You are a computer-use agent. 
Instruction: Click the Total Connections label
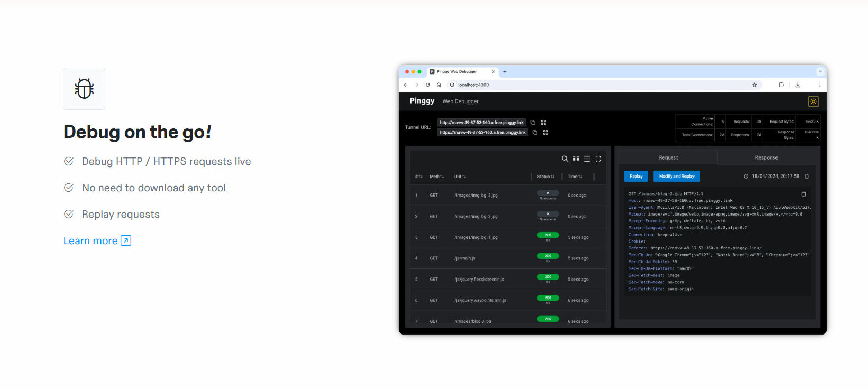pos(698,135)
